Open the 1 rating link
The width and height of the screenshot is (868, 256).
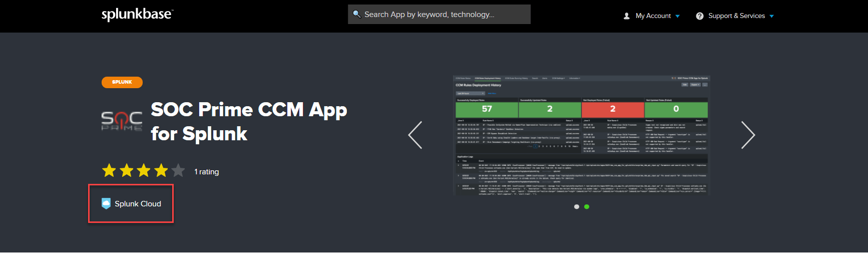coord(207,172)
